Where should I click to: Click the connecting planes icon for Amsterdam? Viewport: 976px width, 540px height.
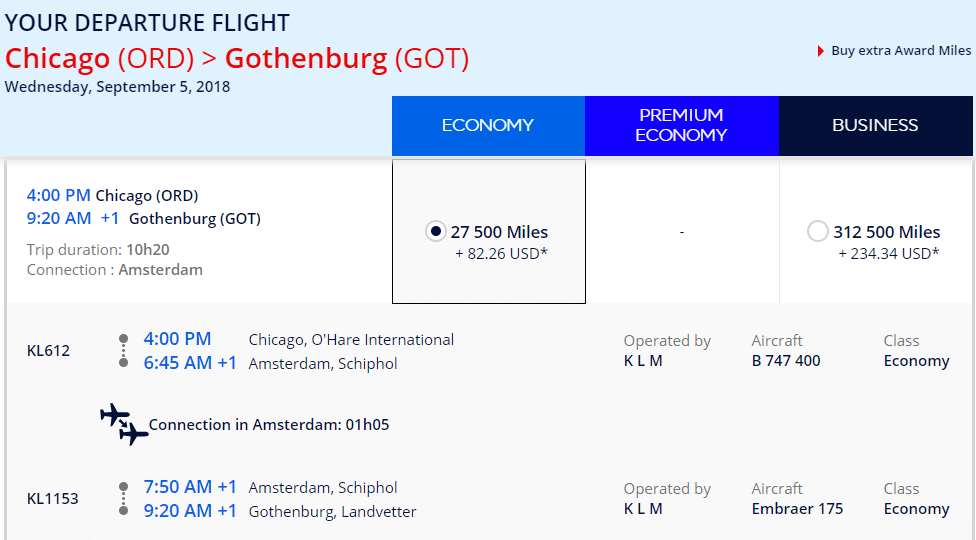(124, 424)
